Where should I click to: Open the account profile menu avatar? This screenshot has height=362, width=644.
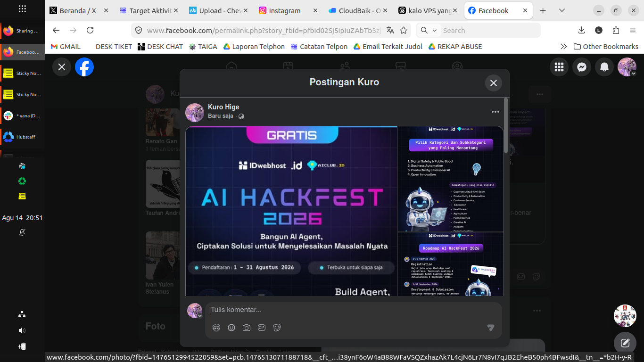(x=627, y=67)
